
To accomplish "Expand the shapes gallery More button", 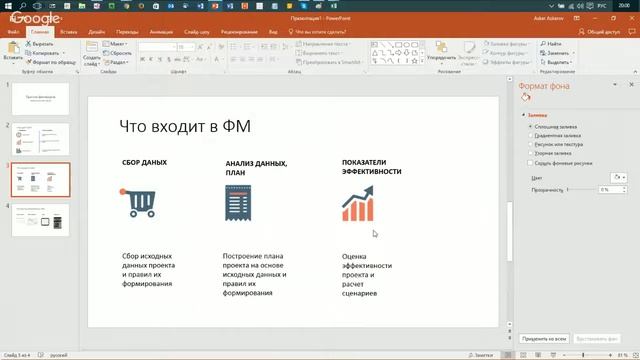I will coord(422,61).
